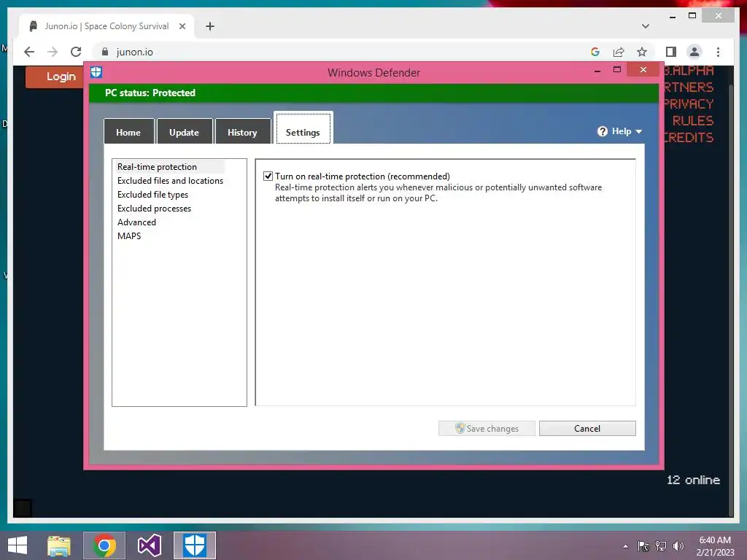Click the volume speaker icon

[678, 546]
